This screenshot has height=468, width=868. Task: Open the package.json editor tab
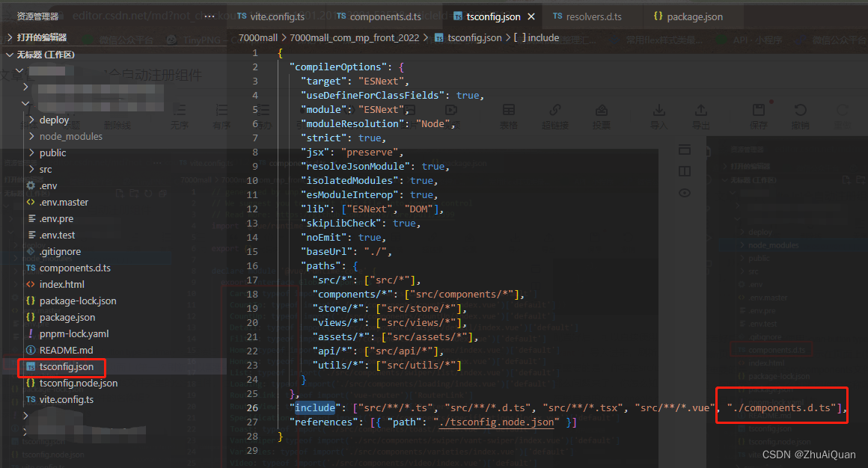click(x=694, y=16)
